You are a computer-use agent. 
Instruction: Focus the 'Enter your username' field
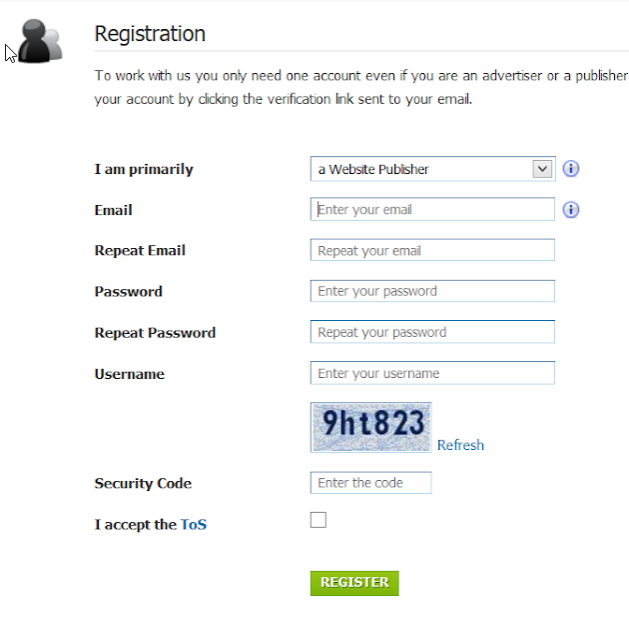coord(432,373)
